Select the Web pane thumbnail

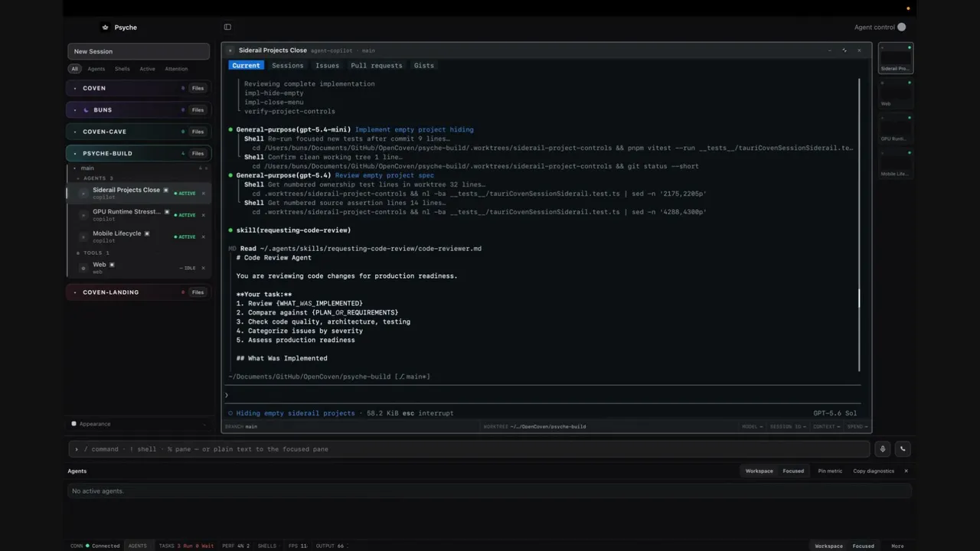(895, 93)
